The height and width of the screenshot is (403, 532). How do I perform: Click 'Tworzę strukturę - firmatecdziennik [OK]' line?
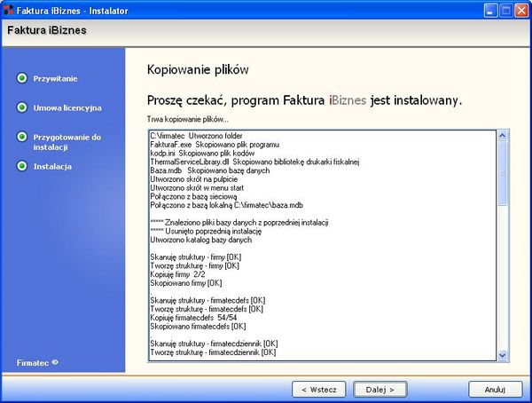(213, 352)
